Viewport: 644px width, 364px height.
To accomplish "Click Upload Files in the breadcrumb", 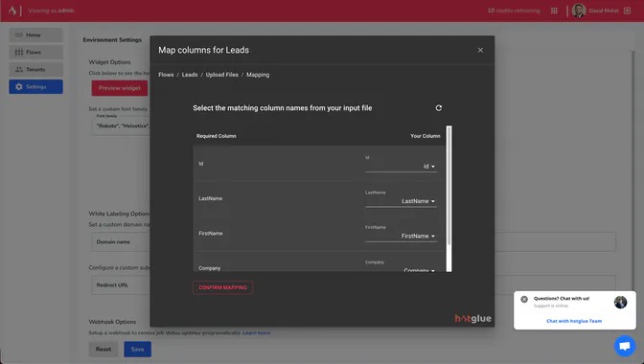I will 221,75.
